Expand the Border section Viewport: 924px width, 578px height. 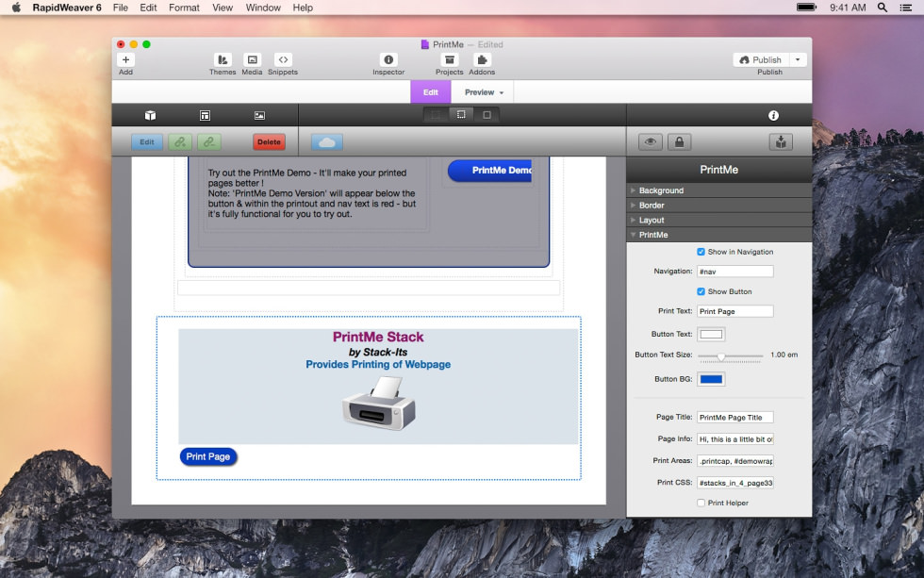pos(718,205)
